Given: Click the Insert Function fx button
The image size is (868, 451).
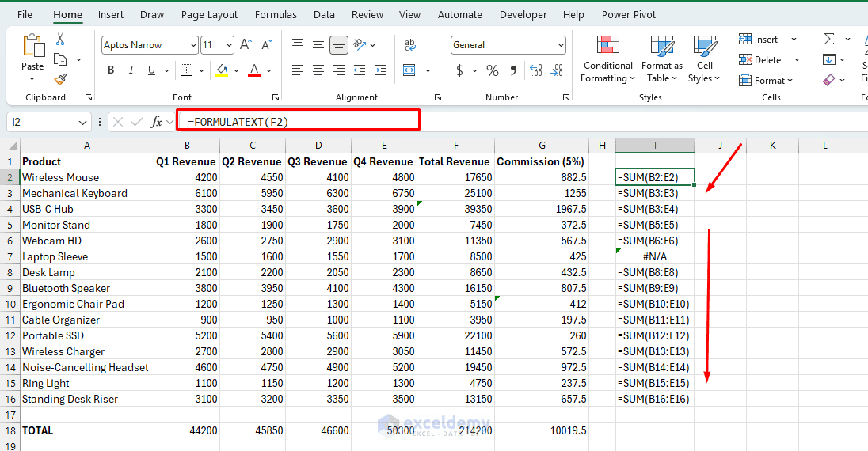Looking at the screenshot, I should [x=157, y=122].
